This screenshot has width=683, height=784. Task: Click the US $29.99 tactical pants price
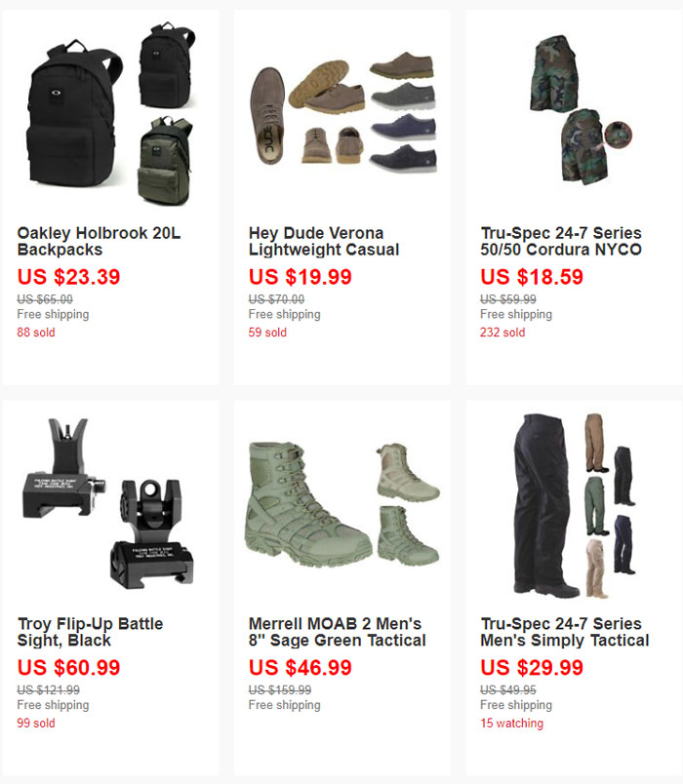[532, 668]
